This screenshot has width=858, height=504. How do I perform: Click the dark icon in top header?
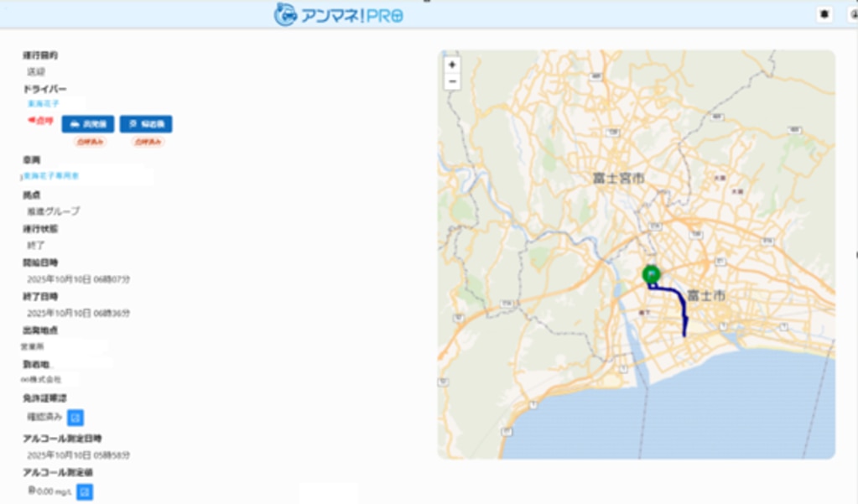pos(824,14)
